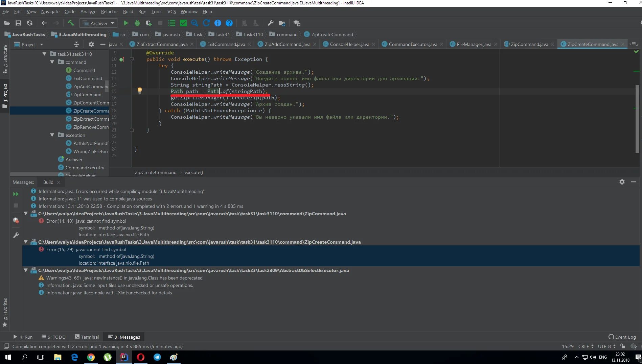Click the Save All floppy icon

tap(18, 23)
